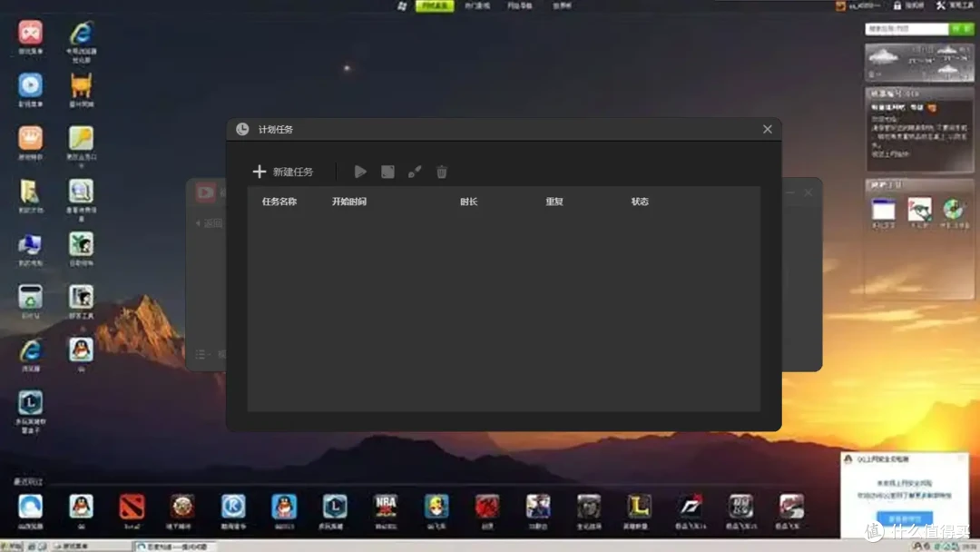Open the blue media player desktop icon
The height and width of the screenshot is (552, 980).
30,85
